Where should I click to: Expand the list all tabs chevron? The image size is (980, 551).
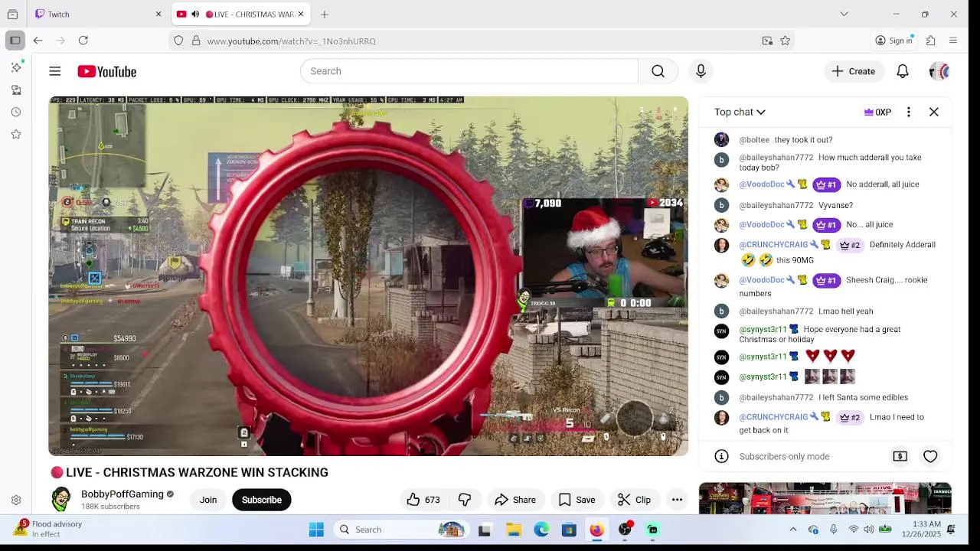coord(844,14)
